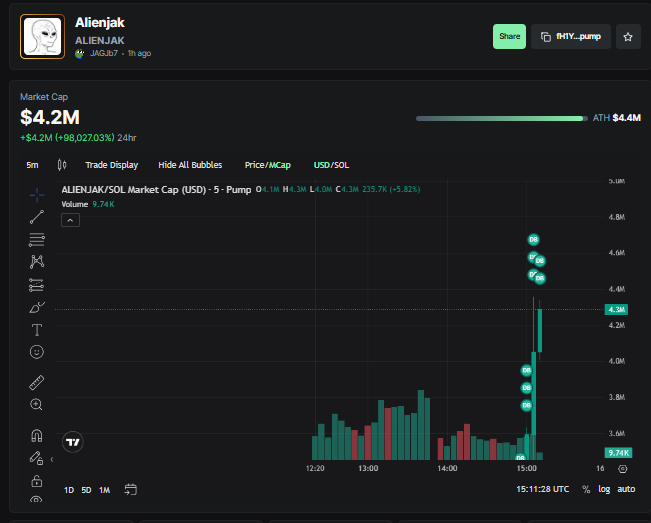The width and height of the screenshot is (651, 523).
Task: Toggle hide all drawings eye icon
Action: coord(37,499)
